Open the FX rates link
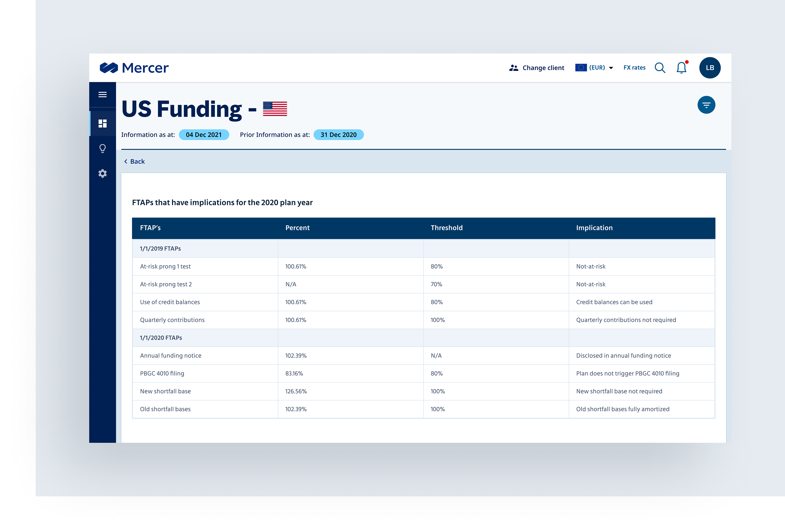This screenshot has width=785, height=532. pyautogui.click(x=634, y=68)
